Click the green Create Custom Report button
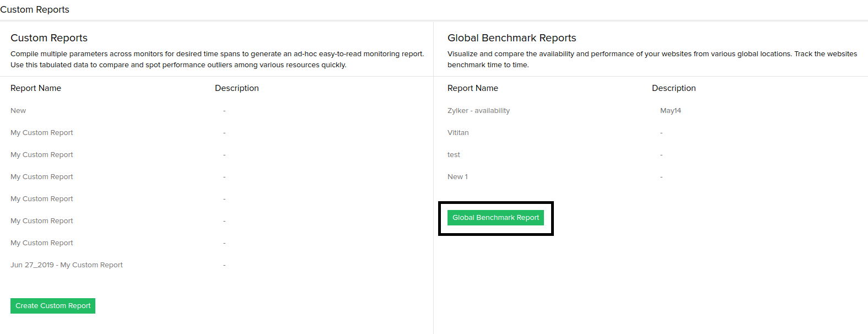The width and height of the screenshot is (868, 334). (x=53, y=306)
